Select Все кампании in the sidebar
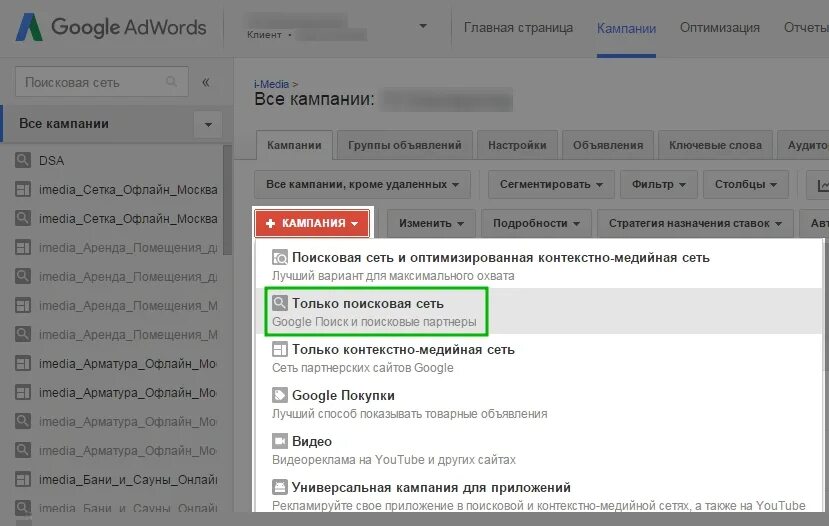 (64, 124)
